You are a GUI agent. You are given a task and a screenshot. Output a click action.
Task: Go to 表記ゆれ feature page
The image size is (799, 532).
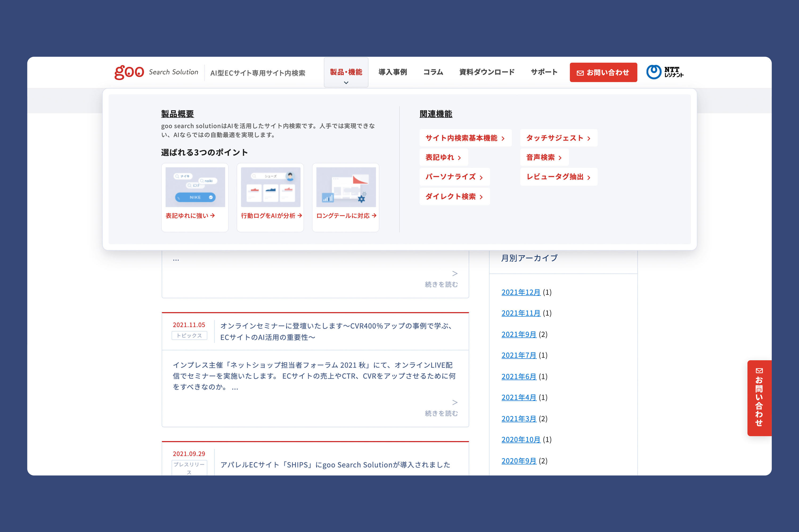[443, 157]
